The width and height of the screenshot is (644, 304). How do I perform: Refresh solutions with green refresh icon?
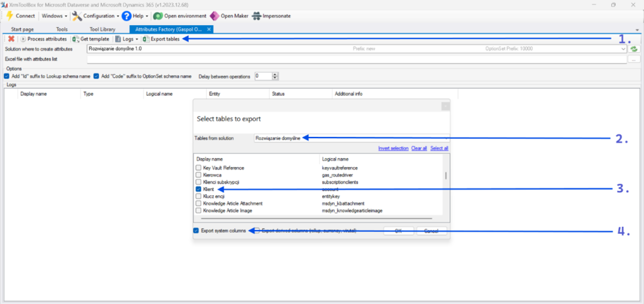635,49
